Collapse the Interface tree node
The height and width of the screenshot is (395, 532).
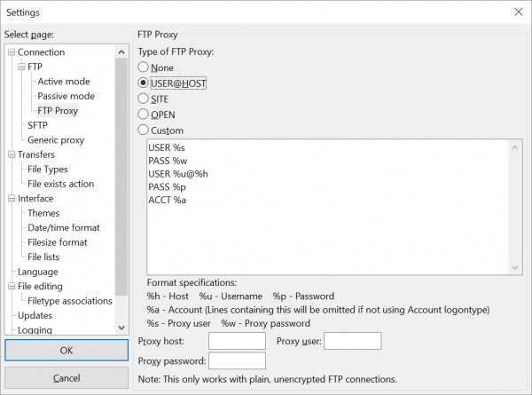click(12, 198)
